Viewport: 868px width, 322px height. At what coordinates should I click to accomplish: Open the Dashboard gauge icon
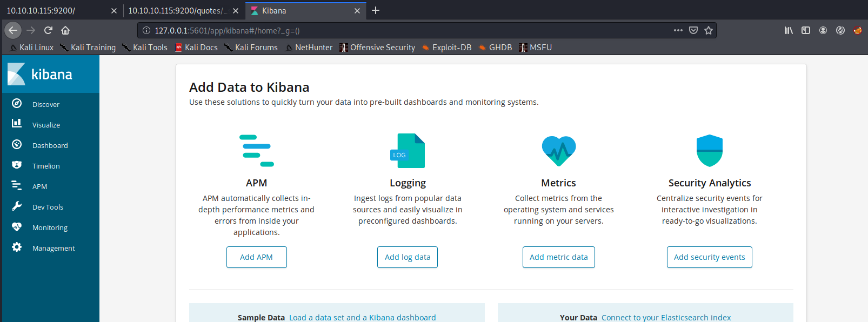pyautogui.click(x=17, y=145)
